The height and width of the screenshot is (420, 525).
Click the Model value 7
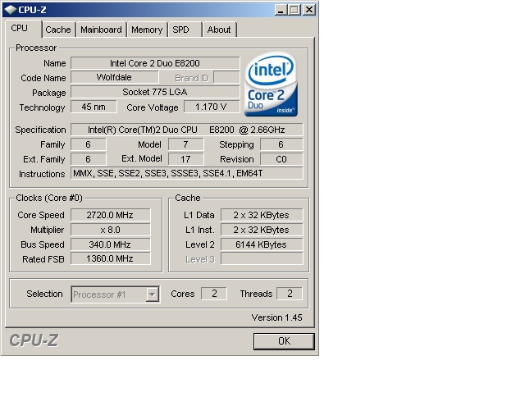(186, 144)
